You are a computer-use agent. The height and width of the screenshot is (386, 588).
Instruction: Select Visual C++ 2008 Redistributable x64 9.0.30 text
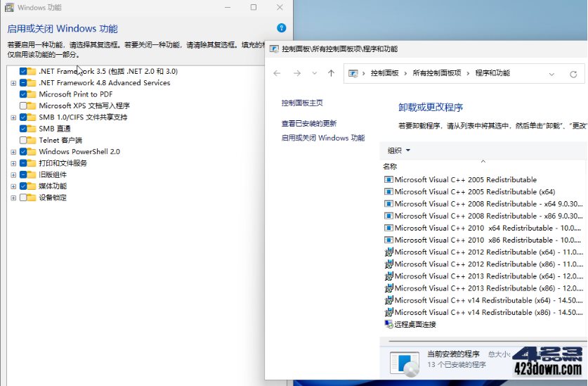pyautogui.click(x=489, y=204)
